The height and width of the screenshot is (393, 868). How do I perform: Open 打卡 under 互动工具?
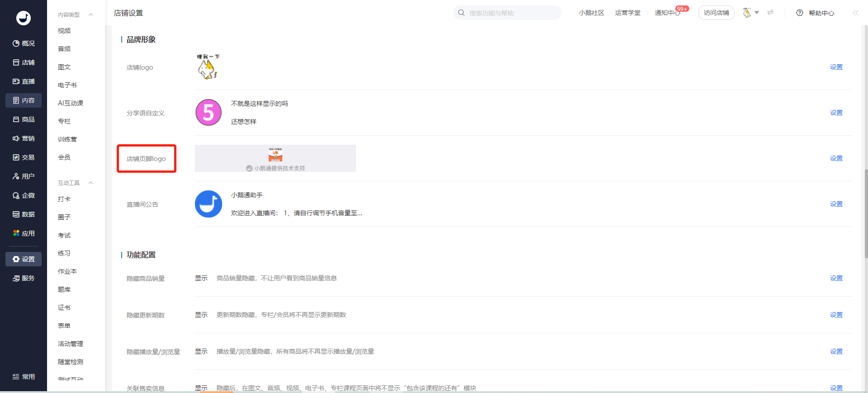(64, 199)
